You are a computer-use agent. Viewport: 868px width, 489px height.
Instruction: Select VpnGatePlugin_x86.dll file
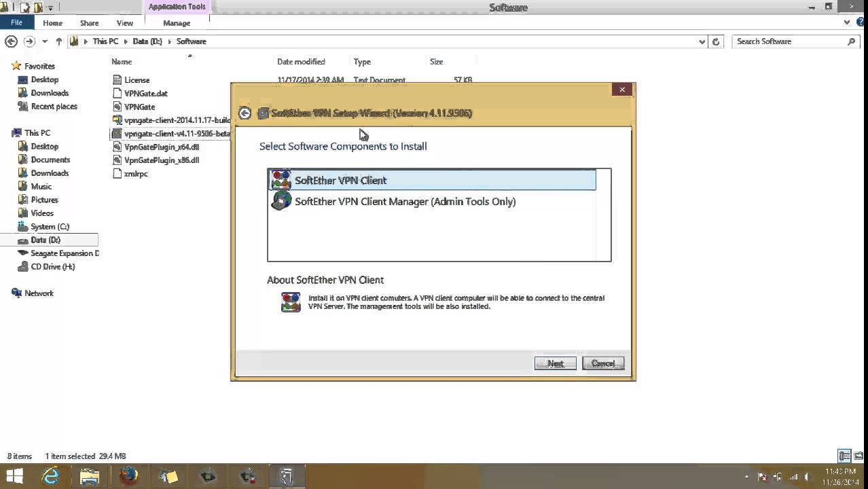[162, 160]
